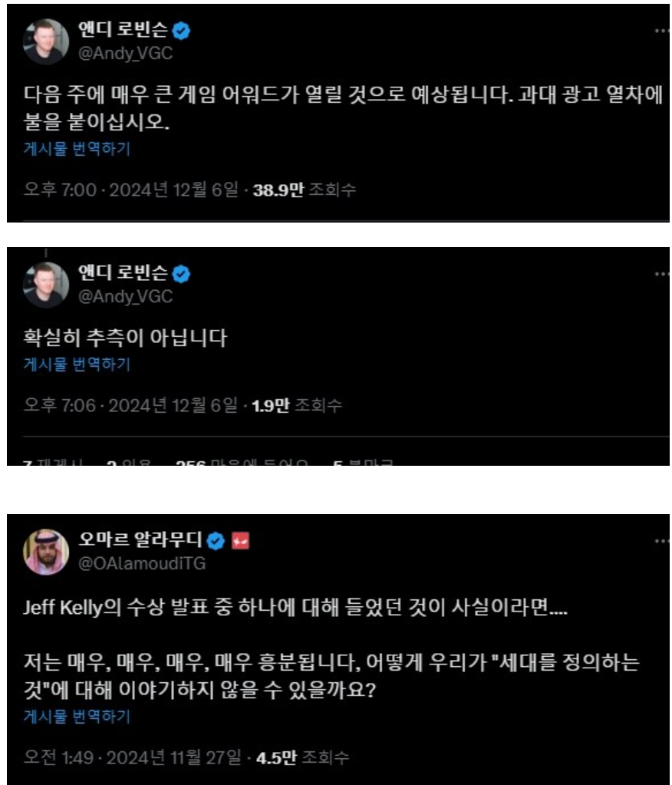Open the @Andy_VGC handle in the first tweet
This screenshot has height=785, width=672.
tap(126, 54)
